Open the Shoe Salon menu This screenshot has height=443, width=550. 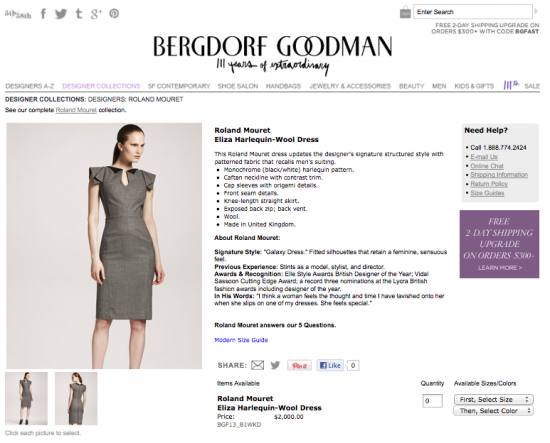237,86
